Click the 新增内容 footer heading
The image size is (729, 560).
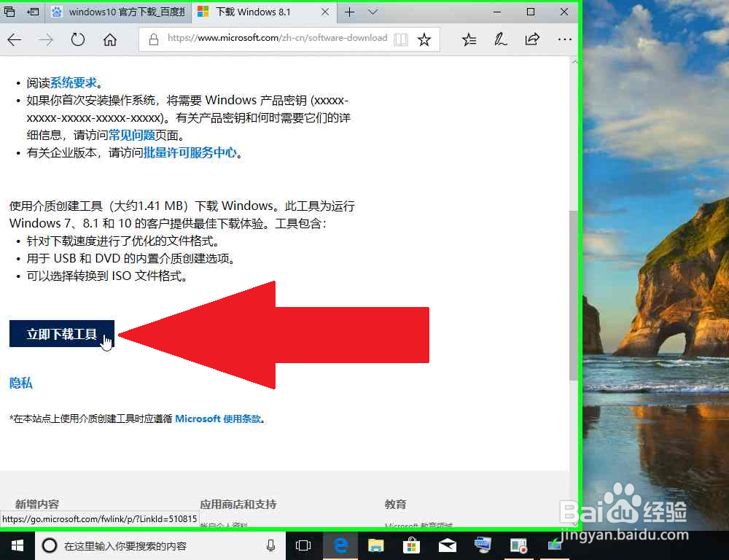tap(36, 504)
